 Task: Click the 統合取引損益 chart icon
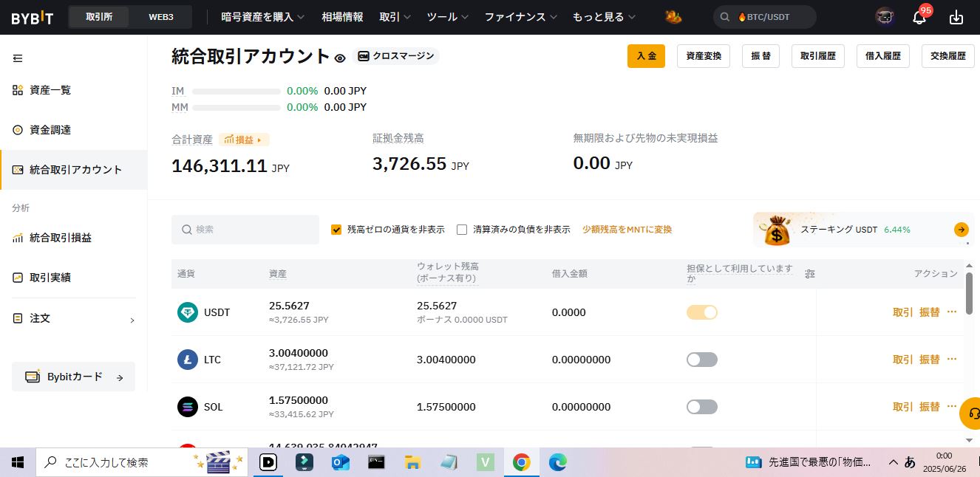(18, 238)
